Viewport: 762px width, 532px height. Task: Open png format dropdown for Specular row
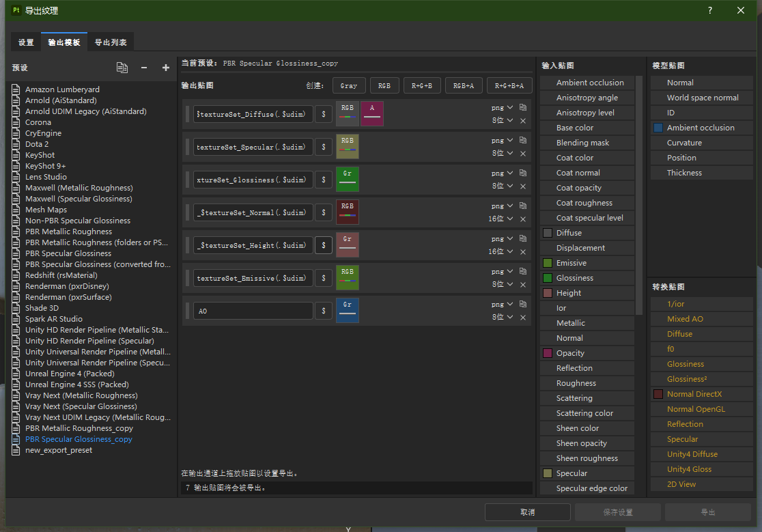(502, 140)
